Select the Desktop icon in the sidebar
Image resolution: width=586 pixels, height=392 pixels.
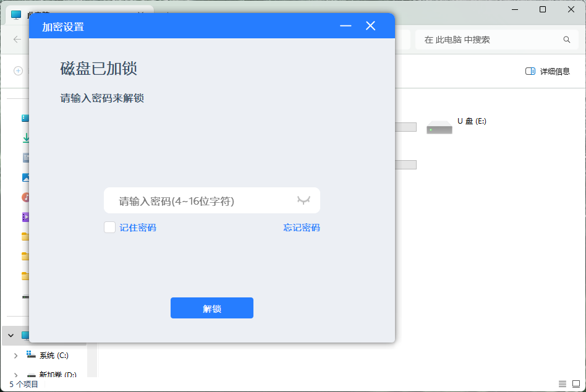click(25, 117)
